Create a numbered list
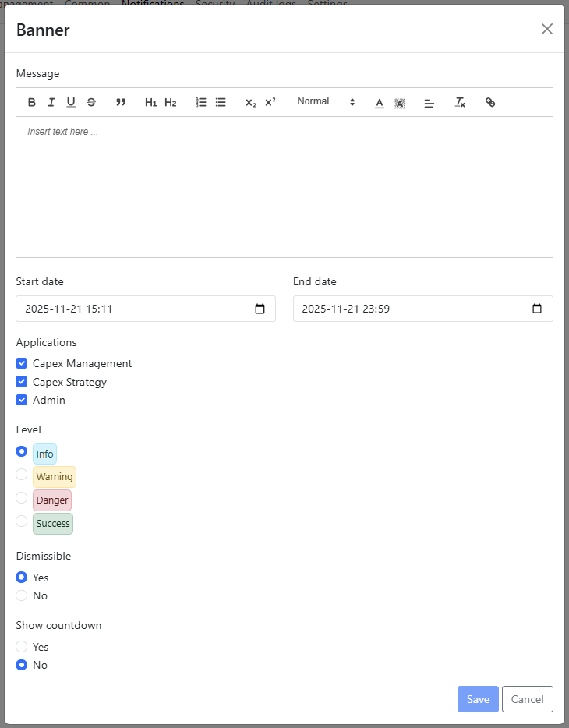 pyautogui.click(x=201, y=102)
